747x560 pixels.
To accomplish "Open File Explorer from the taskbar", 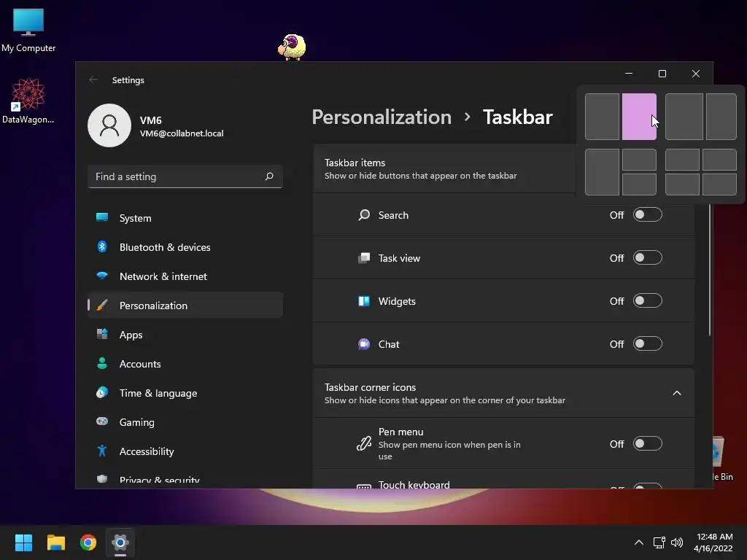I will point(55,542).
